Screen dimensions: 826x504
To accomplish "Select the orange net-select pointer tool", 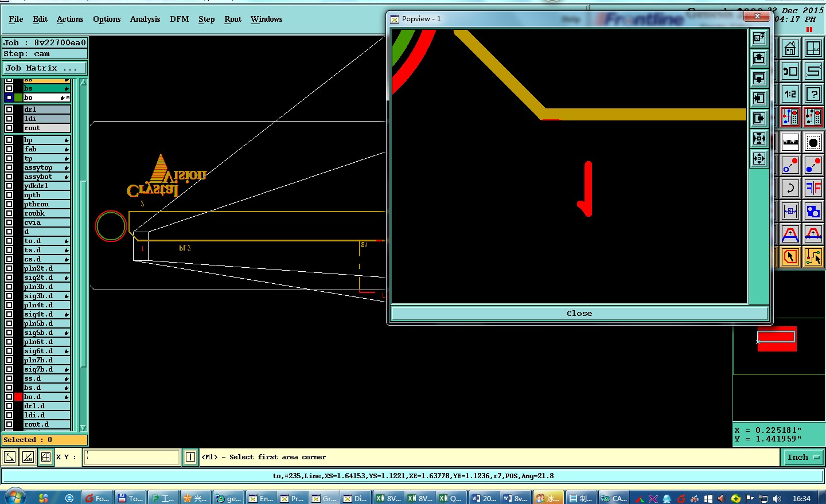I will pos(813,257).
